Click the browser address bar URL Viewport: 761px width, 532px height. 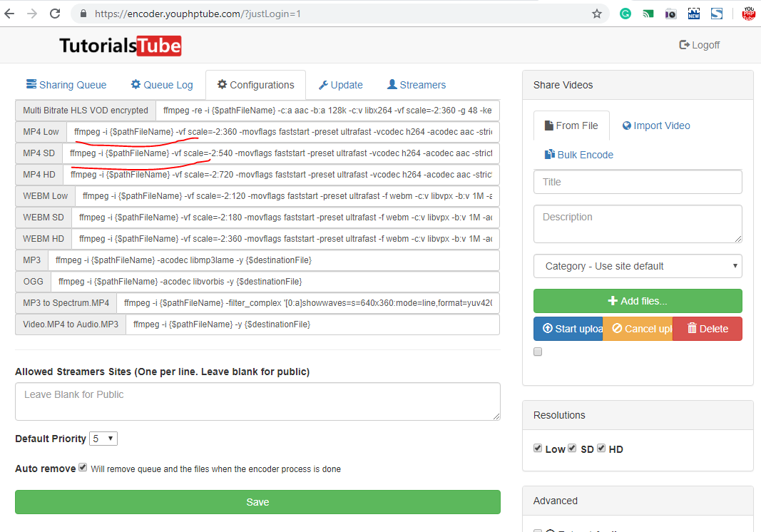pyautogui.click(x=198, y=14)
